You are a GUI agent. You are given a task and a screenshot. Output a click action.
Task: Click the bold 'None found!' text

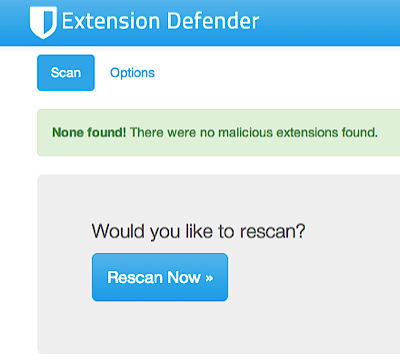(89, 132)
